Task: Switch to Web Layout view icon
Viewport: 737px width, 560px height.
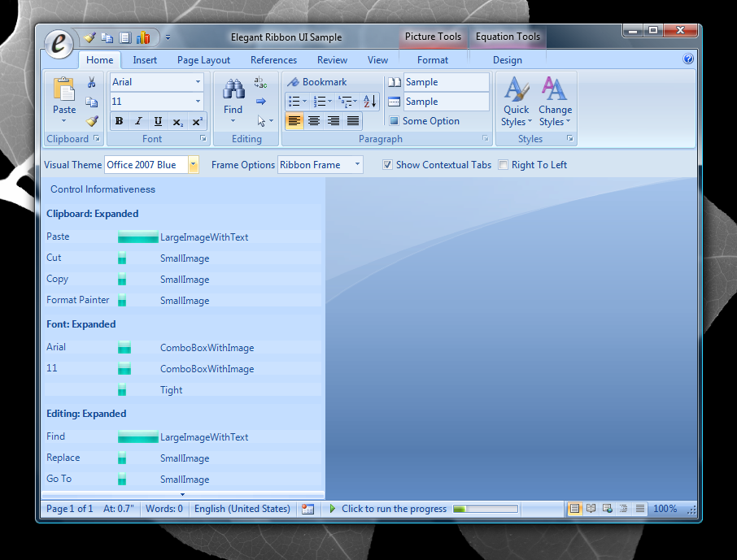Action: tap(608, 508)
